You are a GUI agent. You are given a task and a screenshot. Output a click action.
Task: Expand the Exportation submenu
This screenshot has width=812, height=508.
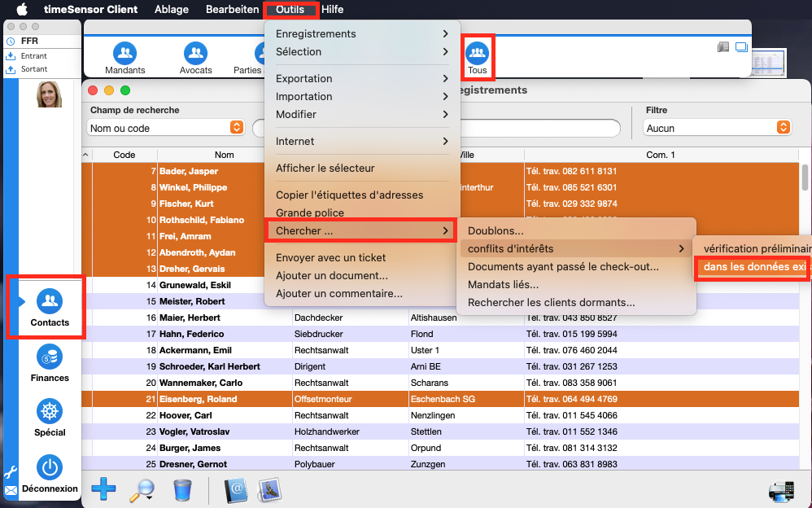[x=362, y=78]
